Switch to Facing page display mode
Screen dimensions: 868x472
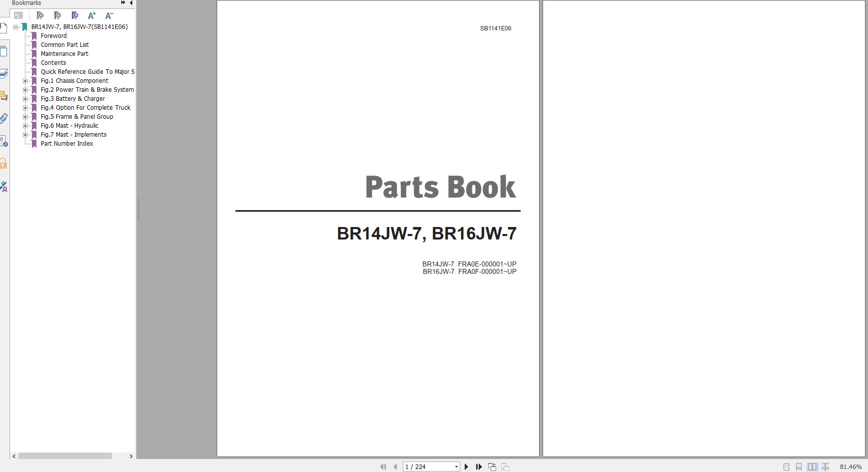click(813, 467)
